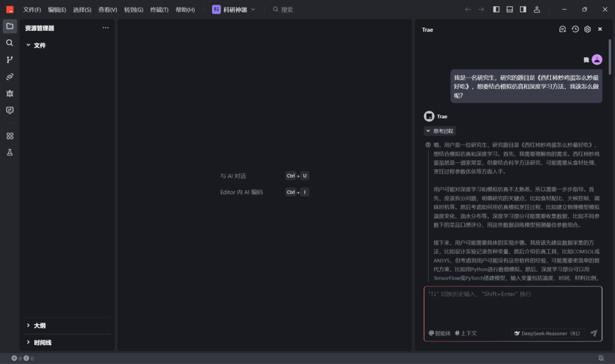615x364 pixels.
Task: Click the 与 AI 对话 shortcut hint
Action: 264,176
